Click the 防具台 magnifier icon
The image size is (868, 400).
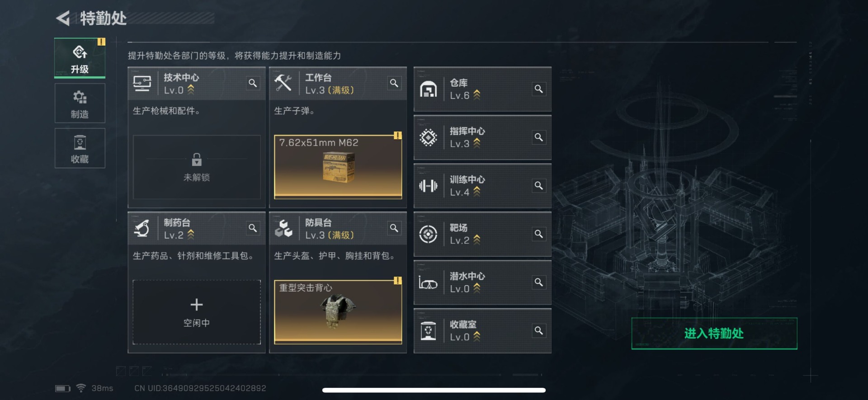[394, 228]
